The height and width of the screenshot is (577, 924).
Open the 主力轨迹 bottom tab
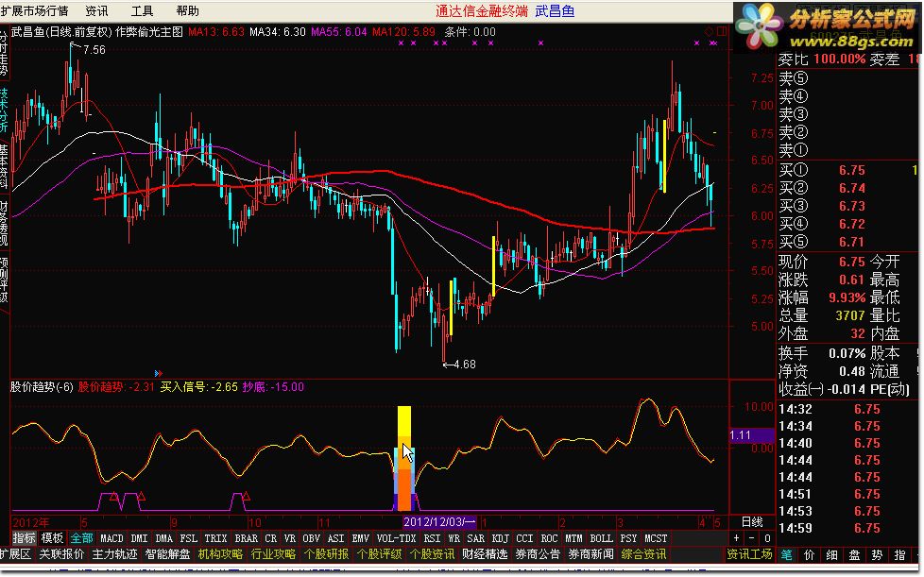114,554
